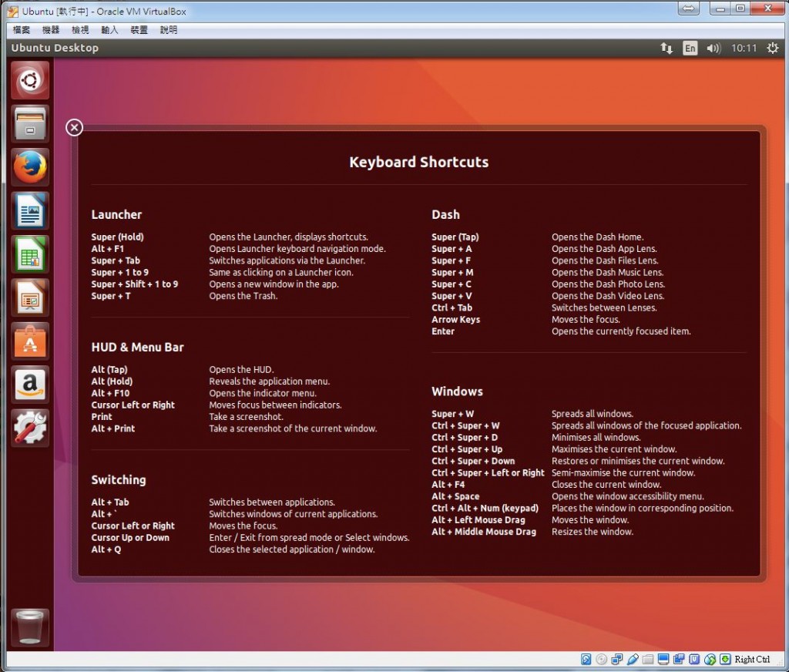Click the 'Alt (Tap)' shortcut text
The height and width of the screenshot is (672, 789).
[x=109, y=369]
